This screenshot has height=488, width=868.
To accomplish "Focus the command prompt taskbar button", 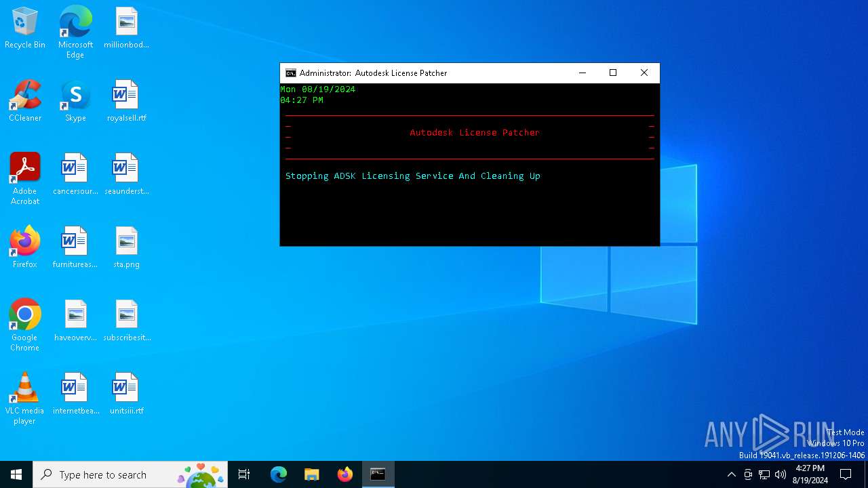I will point(378,474).
